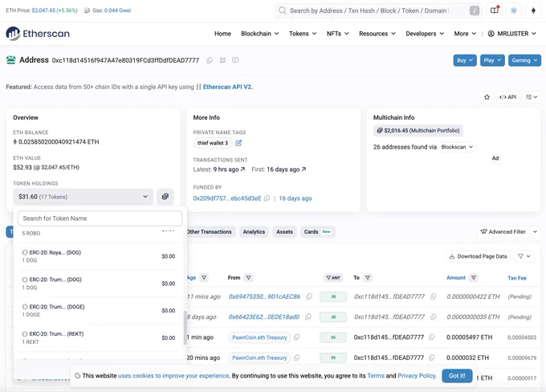This screenshot has height=392, width=546.
Task: Open the Gaming dropdown button
Action: coord(524,60)
